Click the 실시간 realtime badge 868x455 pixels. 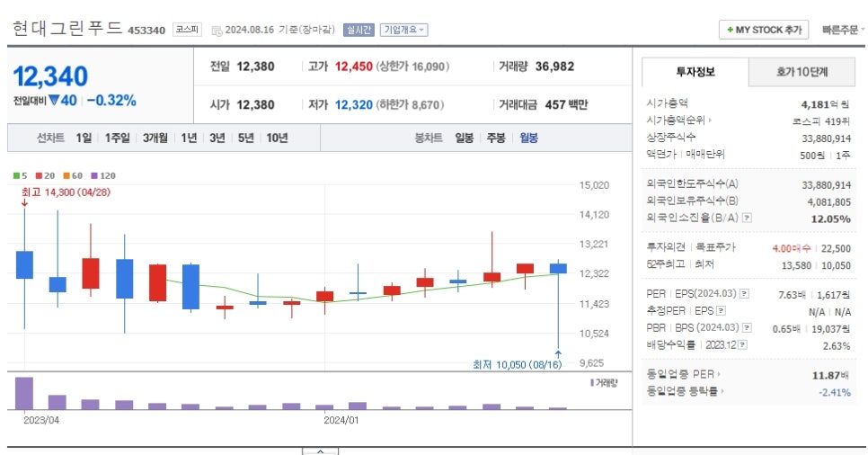[x=359, y=30]
